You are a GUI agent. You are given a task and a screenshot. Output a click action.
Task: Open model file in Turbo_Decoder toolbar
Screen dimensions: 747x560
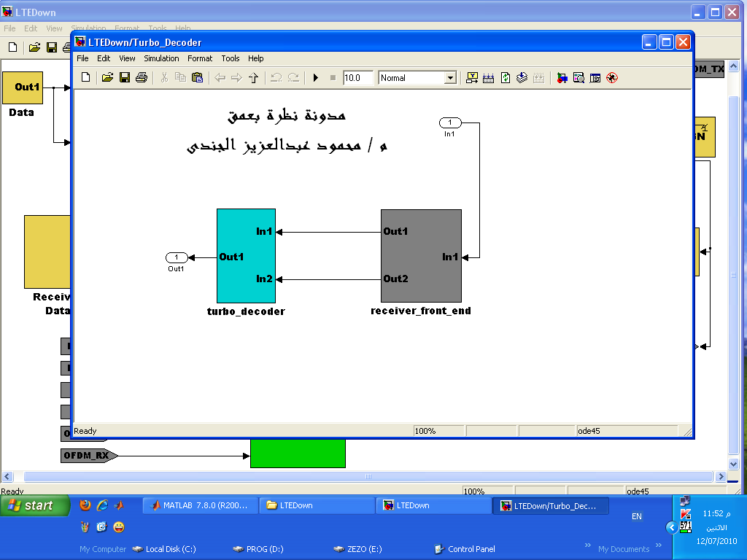pos(108,77)
